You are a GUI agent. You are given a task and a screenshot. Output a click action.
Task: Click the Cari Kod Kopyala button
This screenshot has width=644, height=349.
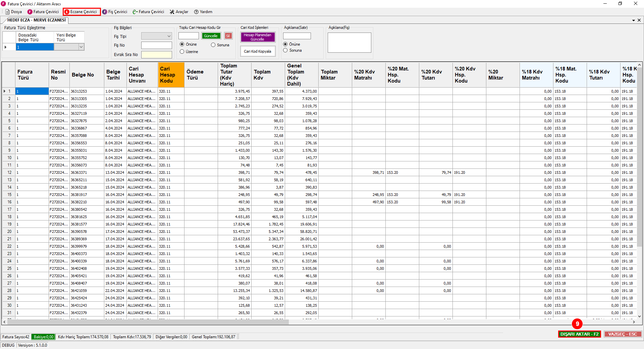258,51
